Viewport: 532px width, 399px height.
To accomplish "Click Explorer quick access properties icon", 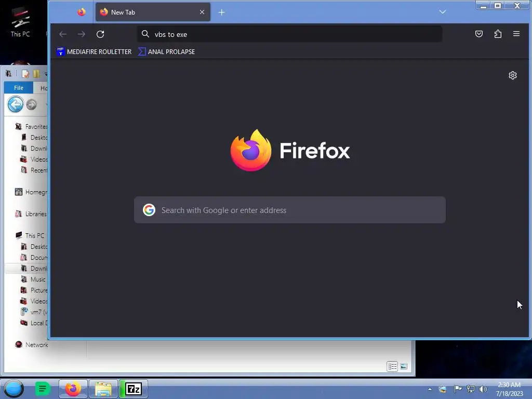I will tap(25, 74).
